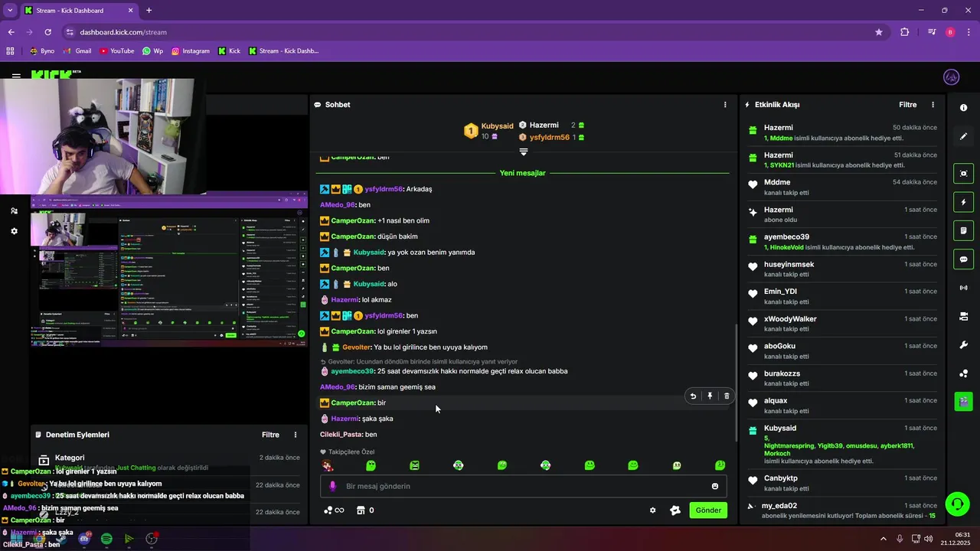Viewport: 980px width, 551px height.
Task: Open chat settings gear icon
Action: click(653, 510)
